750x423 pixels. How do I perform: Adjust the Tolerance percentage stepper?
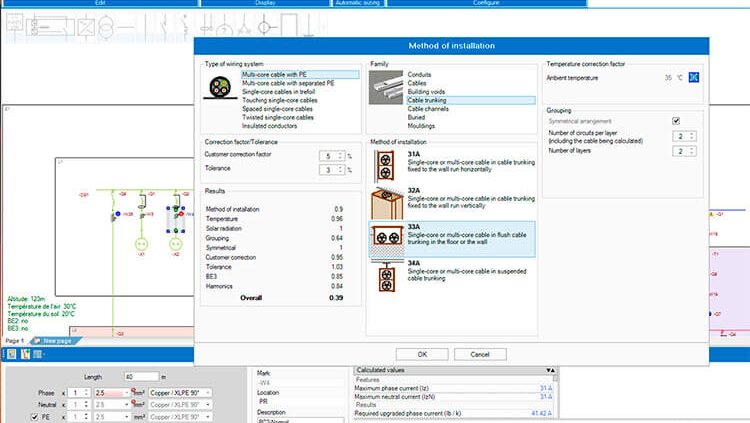pyautogui.click(x=341, y=170)
